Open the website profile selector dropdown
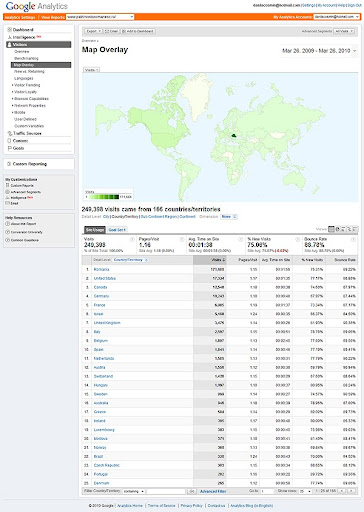Viewport: 364px width, 512px height. [100, 17]
